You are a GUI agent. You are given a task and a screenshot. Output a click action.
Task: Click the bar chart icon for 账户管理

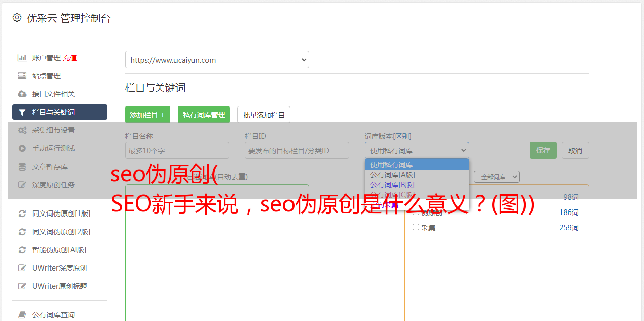click(22, 58)
